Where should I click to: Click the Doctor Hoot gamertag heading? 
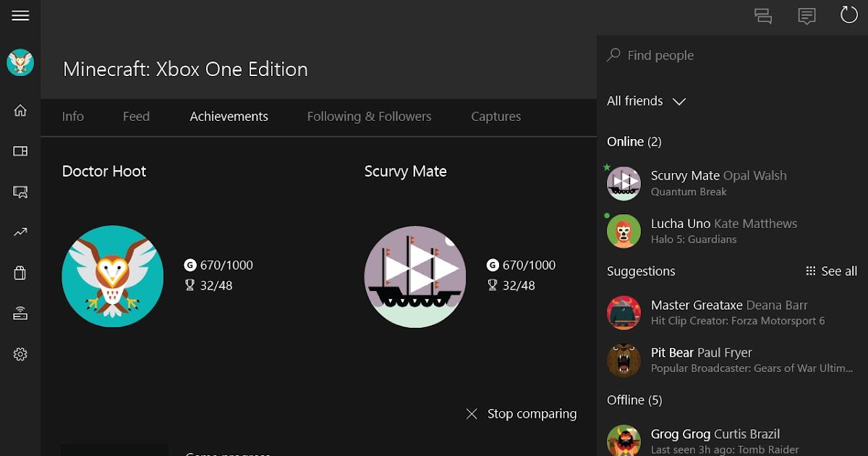pos(104,172)
